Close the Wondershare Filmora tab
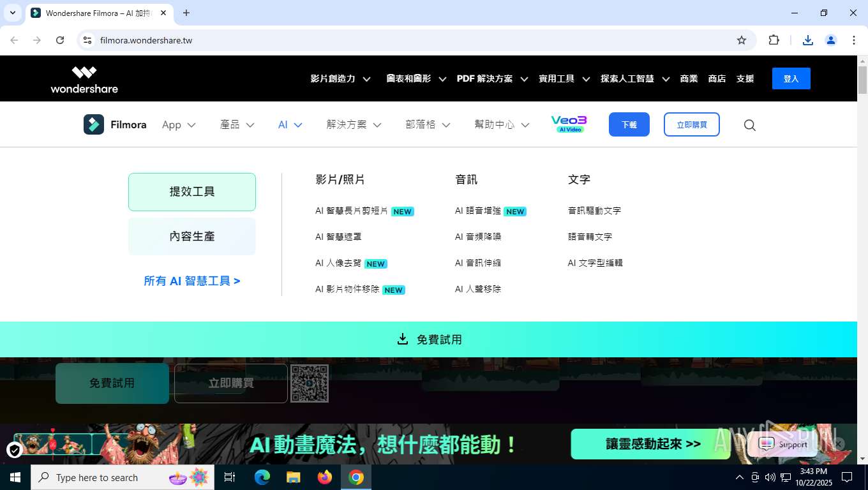The image size is (868, 490). [x=164, y=13]
